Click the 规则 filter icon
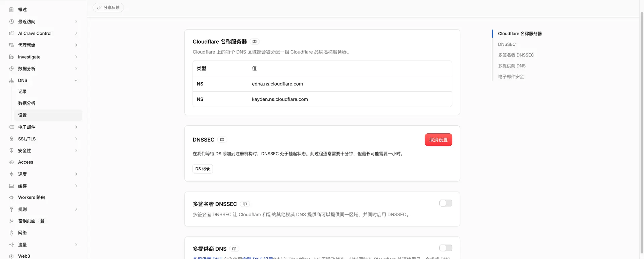The height and width of the screenshot is (259, 644). 11,209
